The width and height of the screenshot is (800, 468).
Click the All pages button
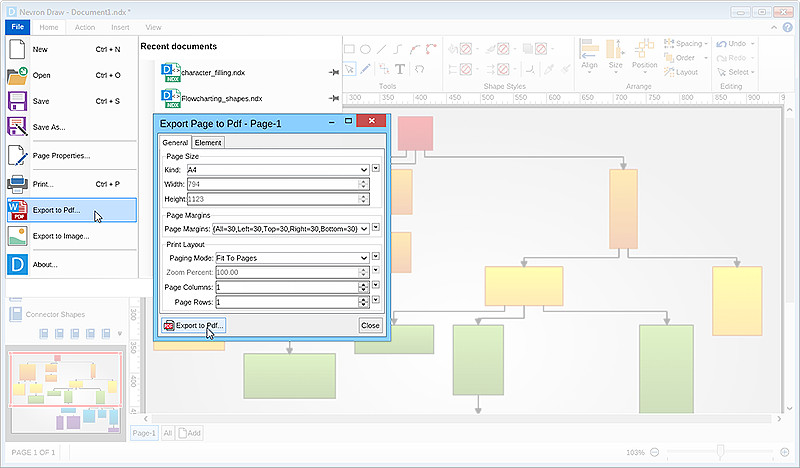pyautogui.click(x=167, y=433)
